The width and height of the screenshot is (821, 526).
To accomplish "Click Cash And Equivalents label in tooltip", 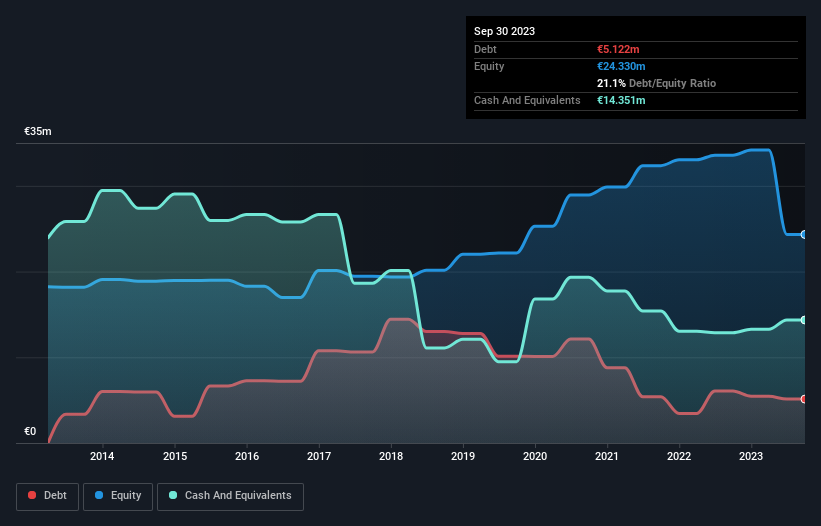I will click(x=527, y=100).
